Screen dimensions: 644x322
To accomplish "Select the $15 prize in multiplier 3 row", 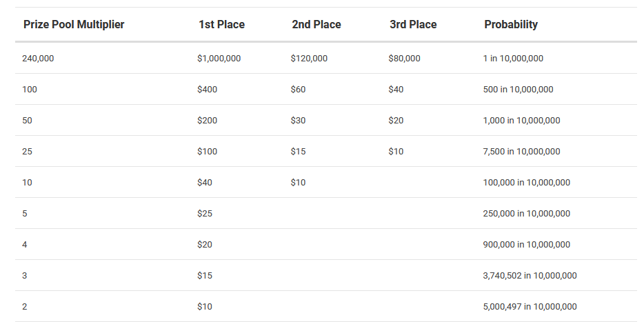I will coord(205,275).
